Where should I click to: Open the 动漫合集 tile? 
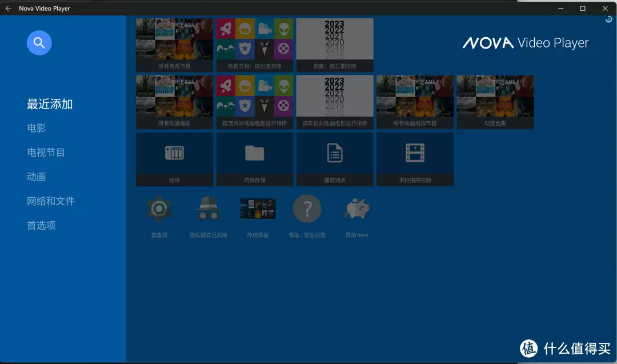tap(495, 102)
